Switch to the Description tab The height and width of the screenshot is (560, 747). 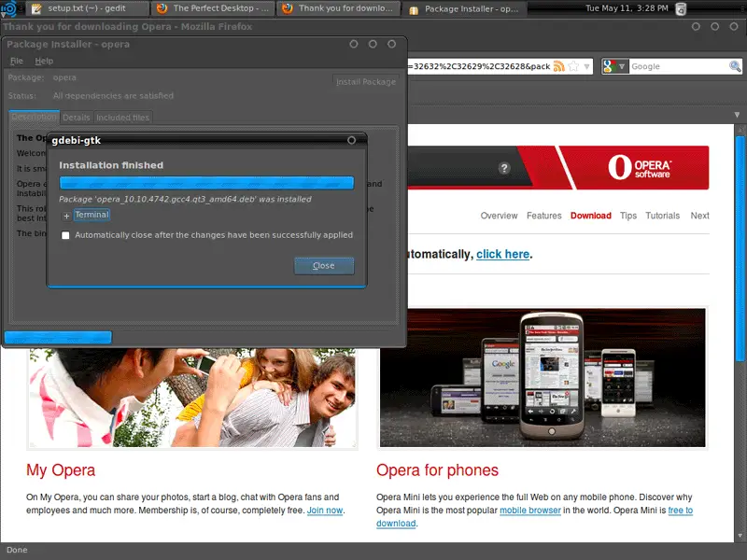point(35,117)
